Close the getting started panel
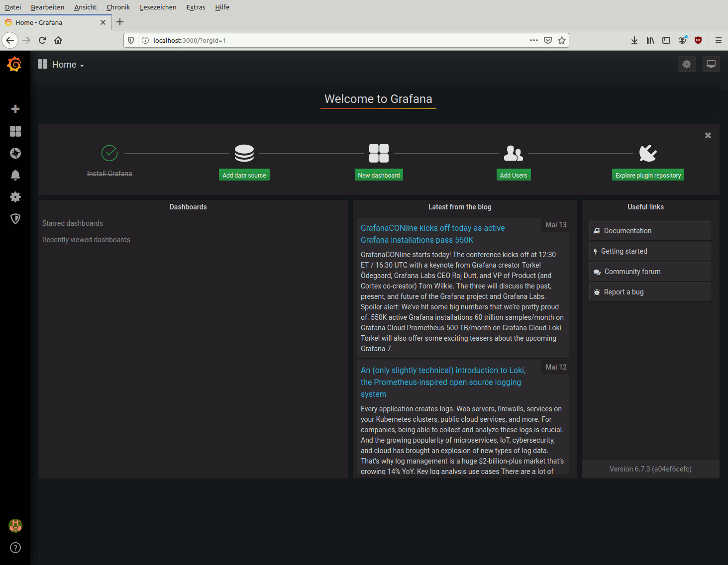This screenshot has height=565, width=728. [x=708, y=135]
